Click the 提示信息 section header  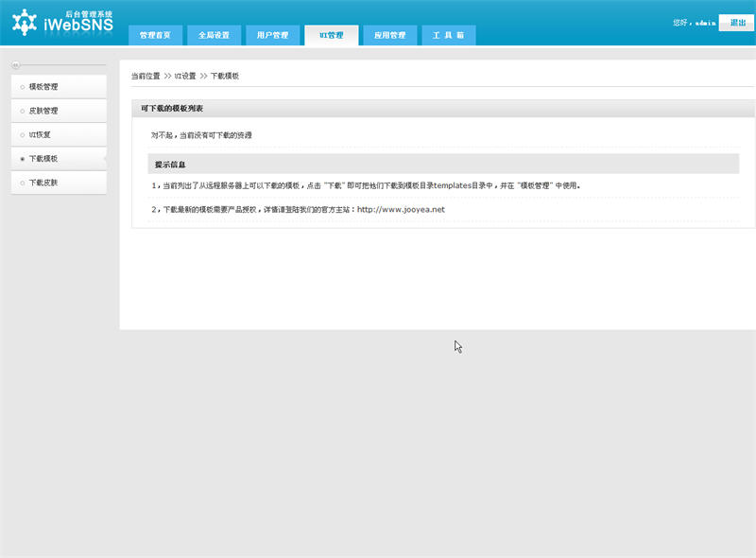click(443, 165)
